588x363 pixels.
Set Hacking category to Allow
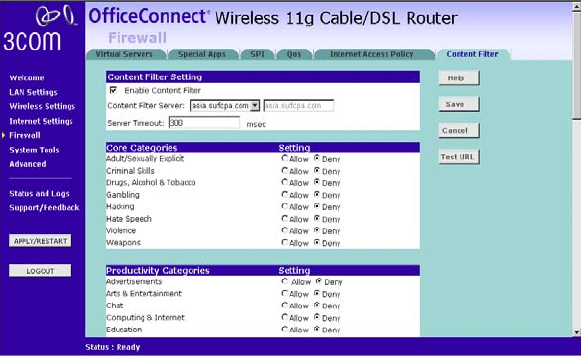[285, 206]
